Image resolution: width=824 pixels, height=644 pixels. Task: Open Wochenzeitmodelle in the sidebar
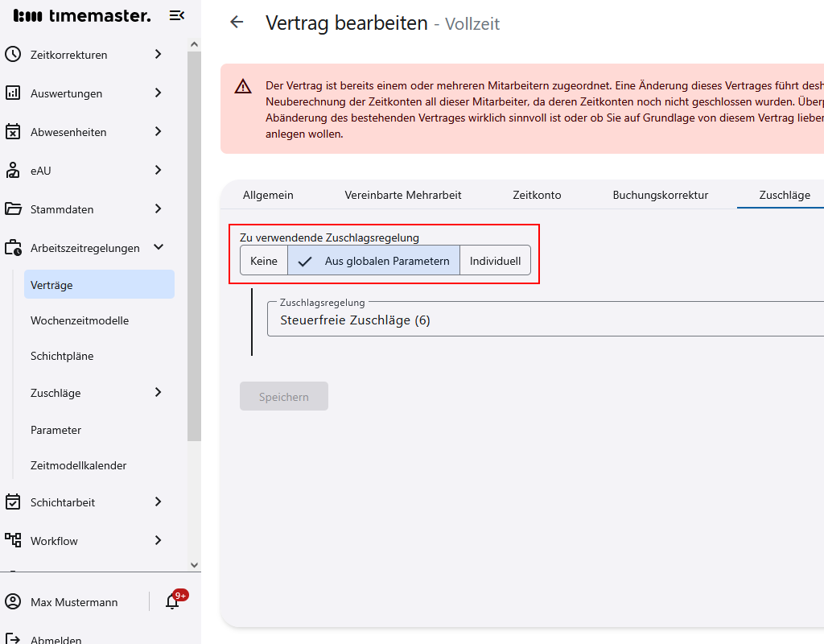(80, 320)
